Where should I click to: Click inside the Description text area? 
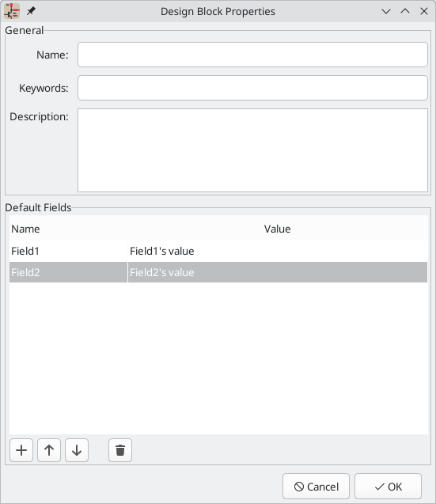coord(252,150)
